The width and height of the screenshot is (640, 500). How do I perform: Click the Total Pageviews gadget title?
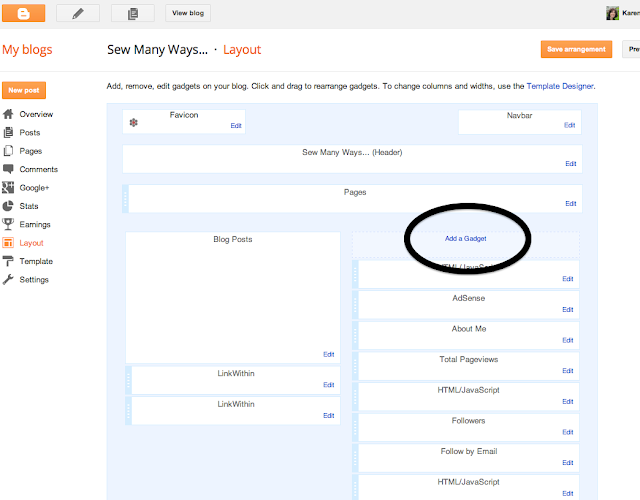point(469,360)
